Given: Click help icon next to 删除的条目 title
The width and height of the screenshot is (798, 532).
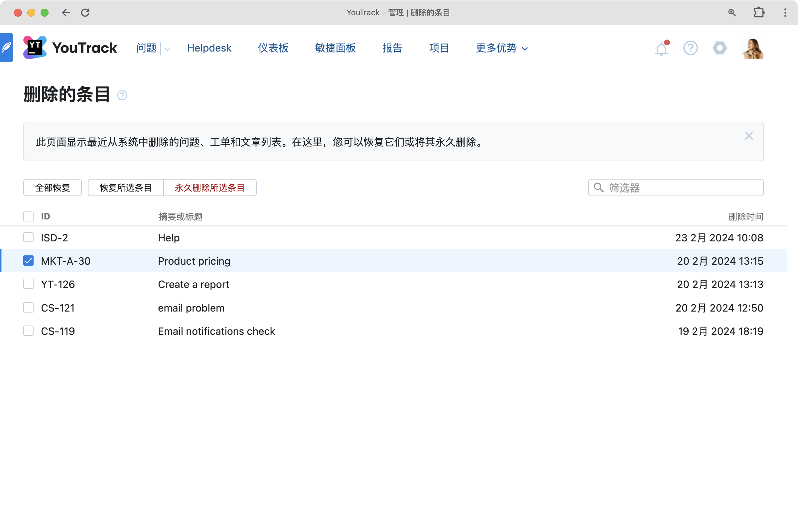Looking at the screenshot, I should click(122, 95).
